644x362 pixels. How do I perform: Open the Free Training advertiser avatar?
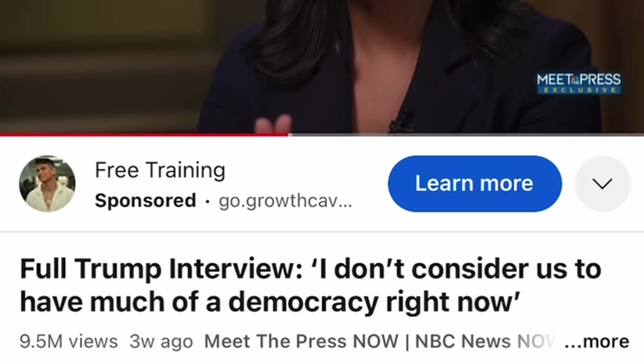point(47,184)
